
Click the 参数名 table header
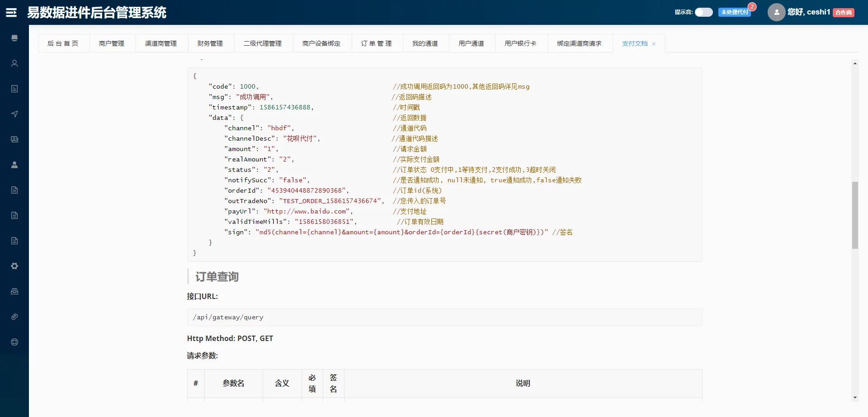[x=234, y=384]
